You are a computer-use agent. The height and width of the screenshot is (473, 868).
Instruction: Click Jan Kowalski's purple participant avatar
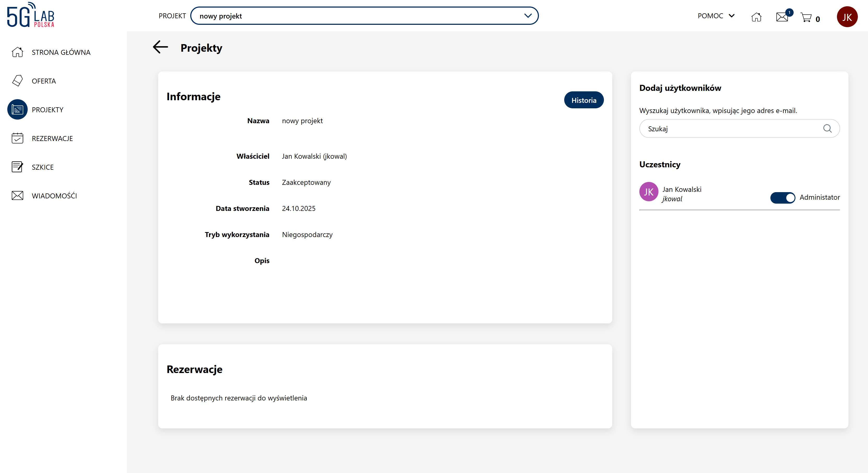tap(649, 192)
